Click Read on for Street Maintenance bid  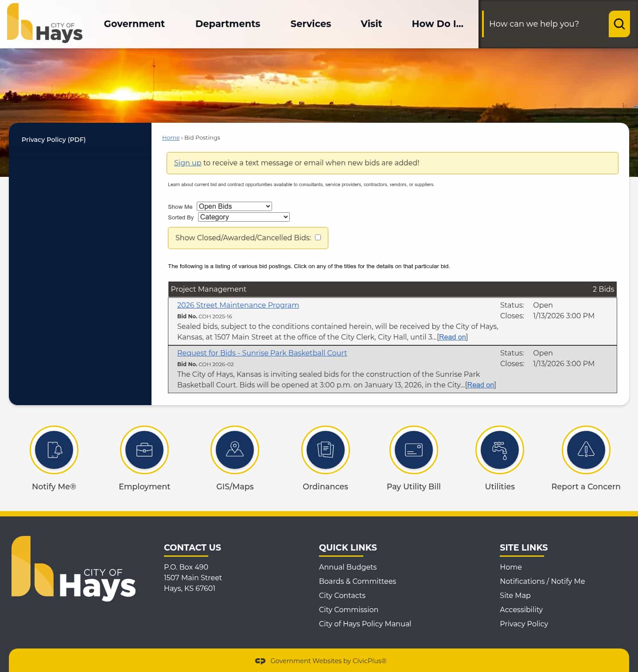pos(452,337)
